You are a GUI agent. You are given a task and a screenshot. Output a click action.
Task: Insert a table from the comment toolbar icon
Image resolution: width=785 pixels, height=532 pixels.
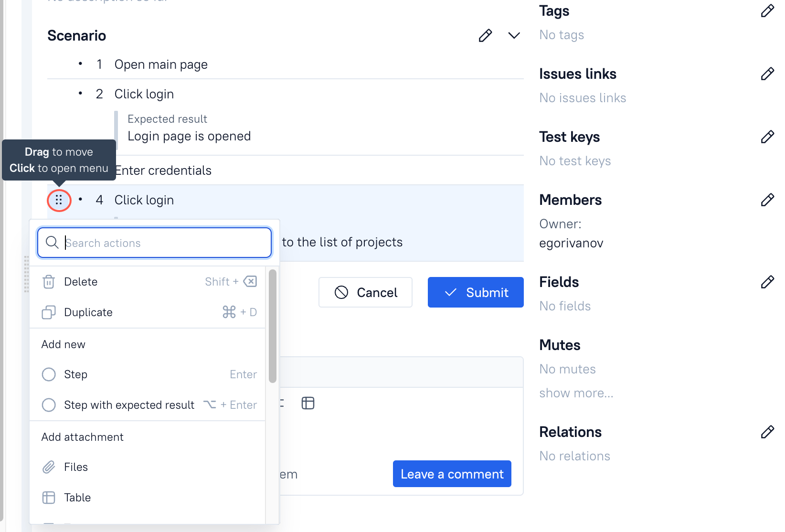click(308, 403)
